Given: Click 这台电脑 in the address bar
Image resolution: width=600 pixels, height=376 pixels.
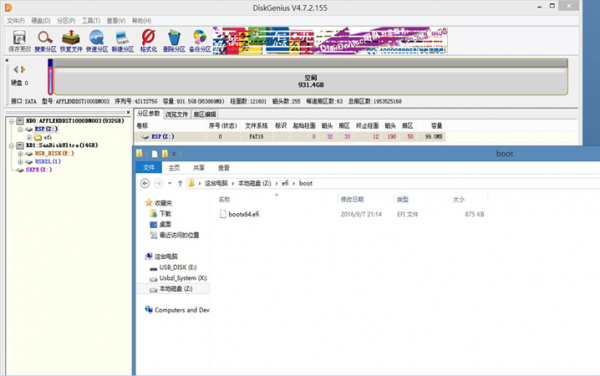Looking at the screenshot, I should click(x=216, y=183).
